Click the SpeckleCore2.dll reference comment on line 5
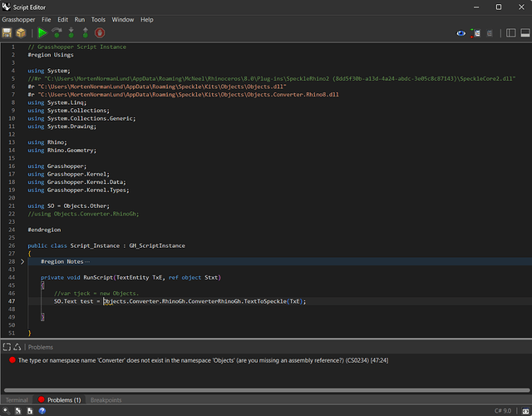The height and width of the screenshot is (416, 532). pyautogui.click(x=272, y=79)
